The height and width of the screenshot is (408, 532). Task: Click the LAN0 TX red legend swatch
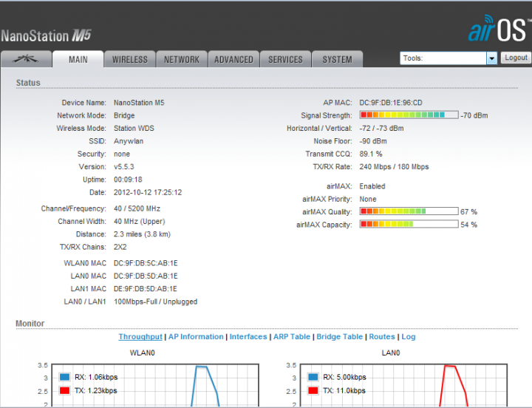pos(313,390)
